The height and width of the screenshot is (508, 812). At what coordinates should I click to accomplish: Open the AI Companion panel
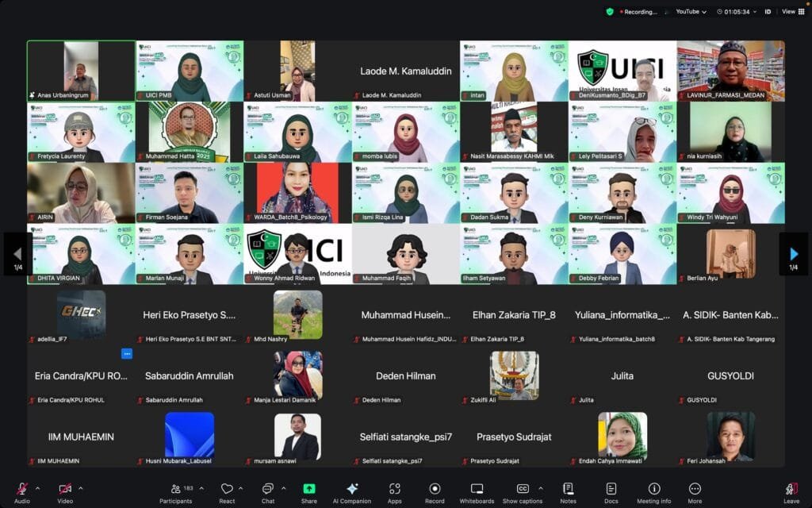tap(352, 492)
